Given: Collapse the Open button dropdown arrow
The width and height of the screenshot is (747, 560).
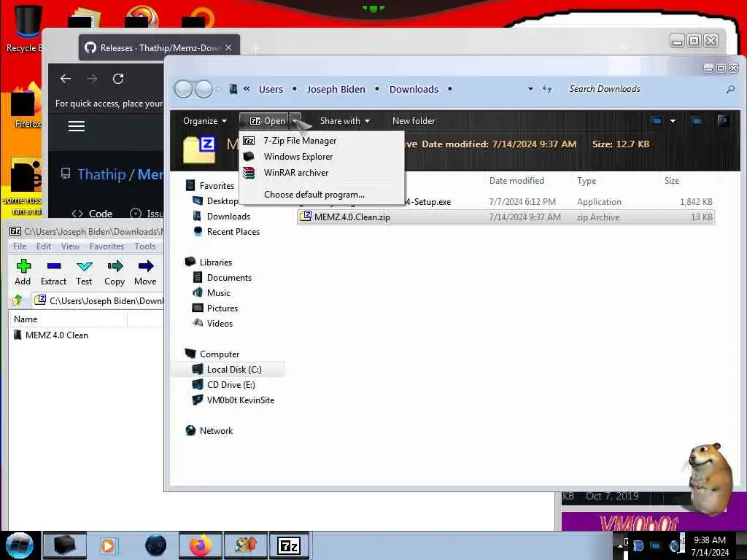Looking at the screenshot, I should click(x=295, y=121).
